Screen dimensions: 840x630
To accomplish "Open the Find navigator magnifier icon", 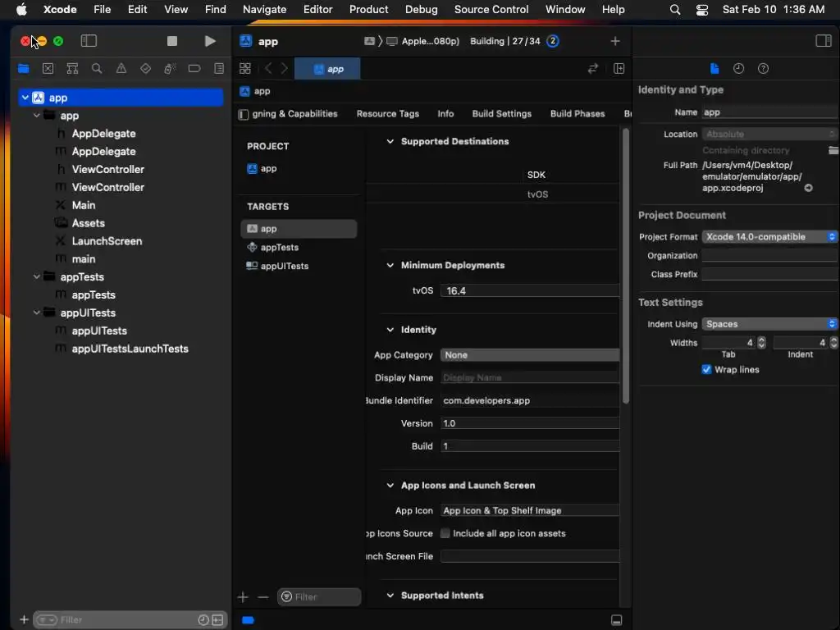I will coord(97,69).
